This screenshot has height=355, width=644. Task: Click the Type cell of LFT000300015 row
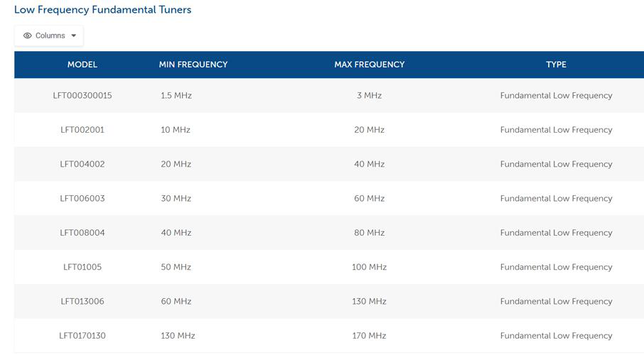[x=556, y=96]
